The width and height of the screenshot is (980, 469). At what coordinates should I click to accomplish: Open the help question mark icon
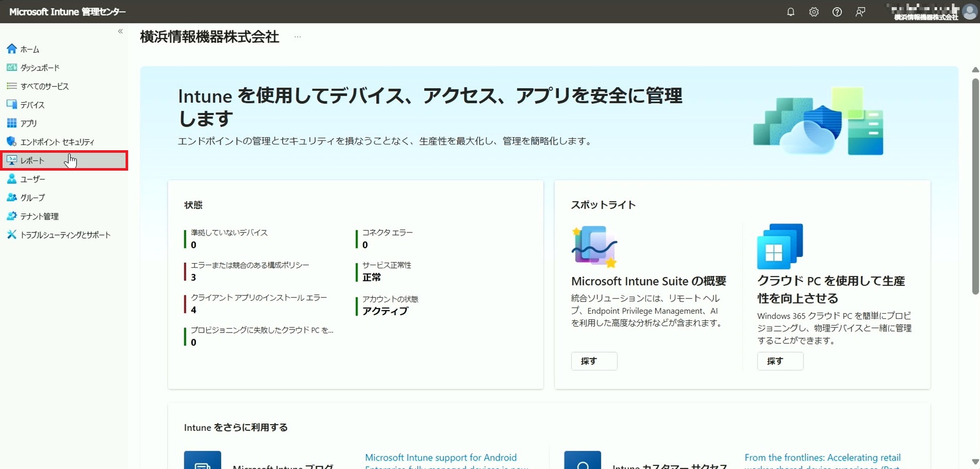pyautogui.click(x=837, y=12)
